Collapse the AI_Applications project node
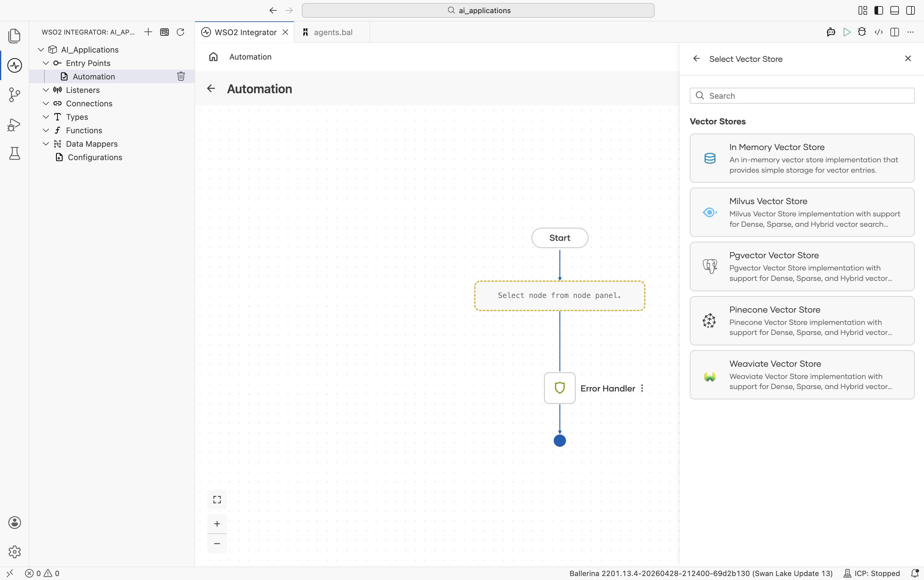This screenshot has height=580, width=924. point(41,50)
